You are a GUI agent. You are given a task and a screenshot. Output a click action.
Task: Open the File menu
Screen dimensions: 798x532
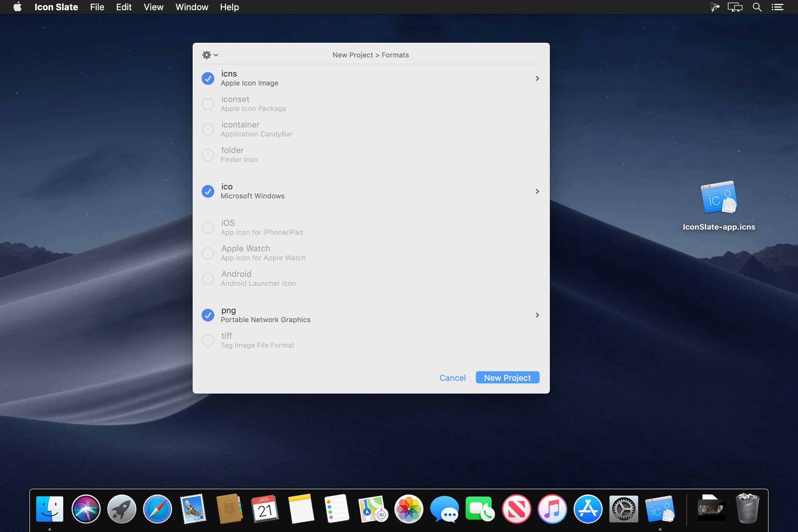point(97,7)
